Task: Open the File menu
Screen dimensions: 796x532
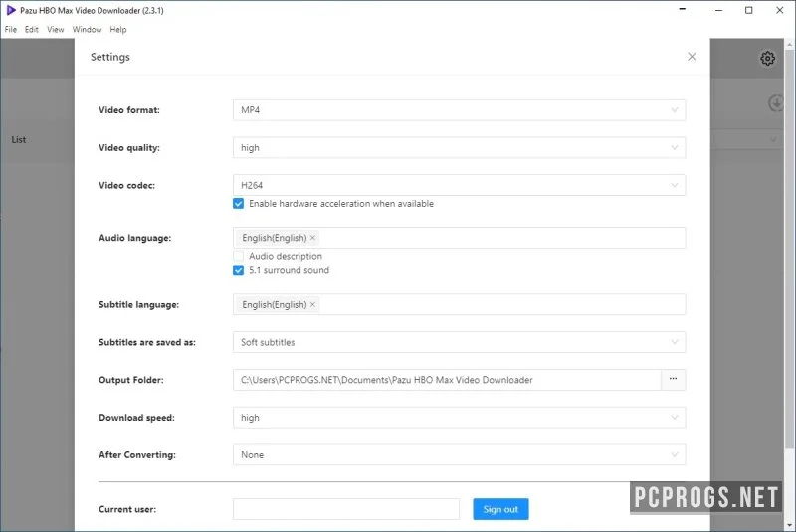Action: pos(11,30)
